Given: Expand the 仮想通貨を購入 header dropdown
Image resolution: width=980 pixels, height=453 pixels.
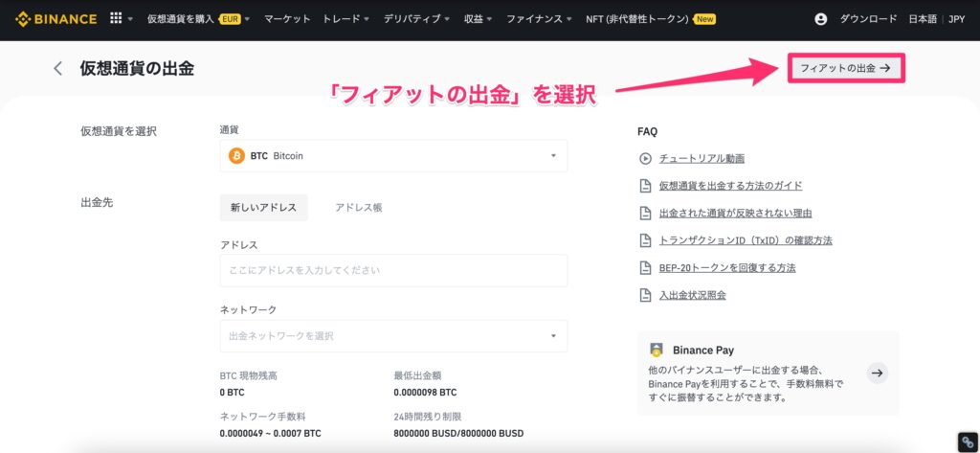Looking at the screenshot, I should [197, 19].
